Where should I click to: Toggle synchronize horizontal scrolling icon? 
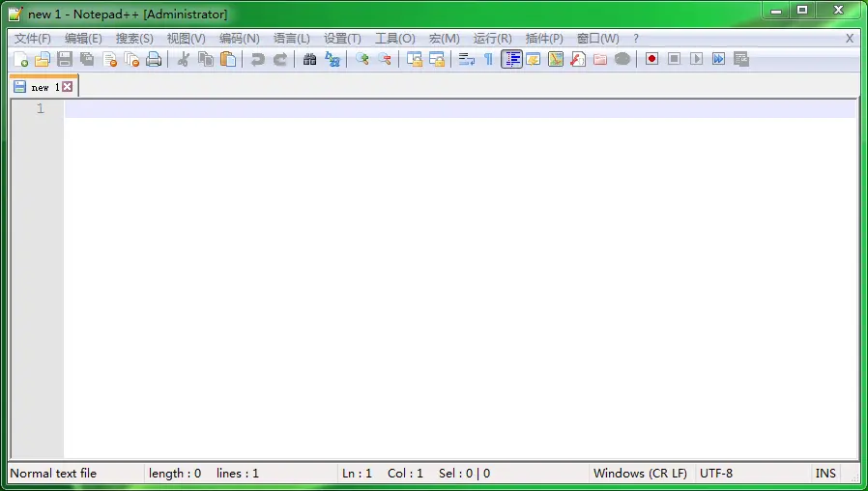pos(437,59)
